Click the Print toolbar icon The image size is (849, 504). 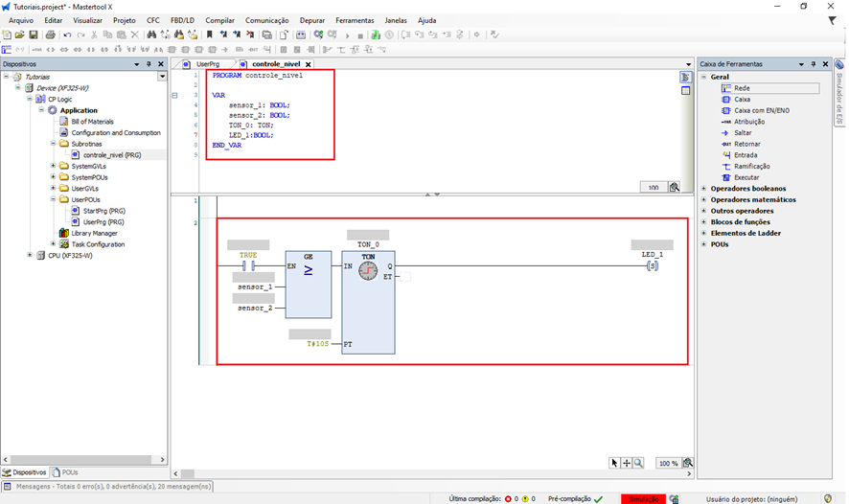pos(49,35)
